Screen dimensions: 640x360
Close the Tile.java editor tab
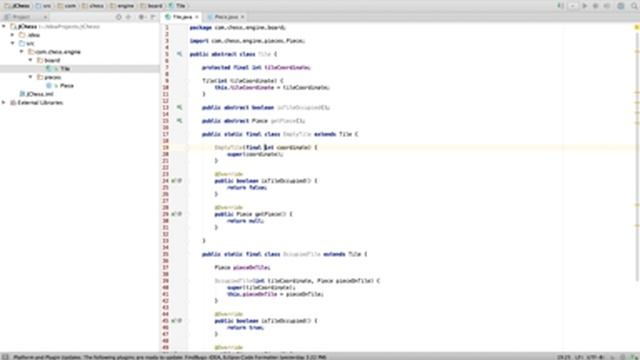coord(197,17)
